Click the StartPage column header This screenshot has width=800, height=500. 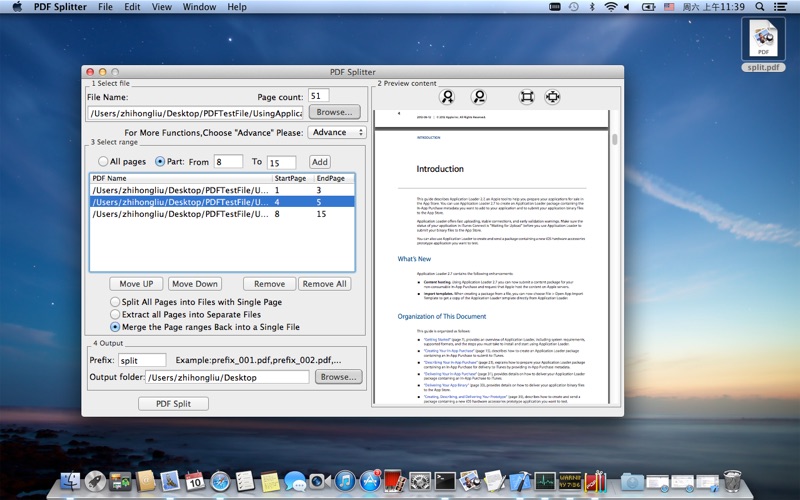pyautogui.click(x=293, y=178)
